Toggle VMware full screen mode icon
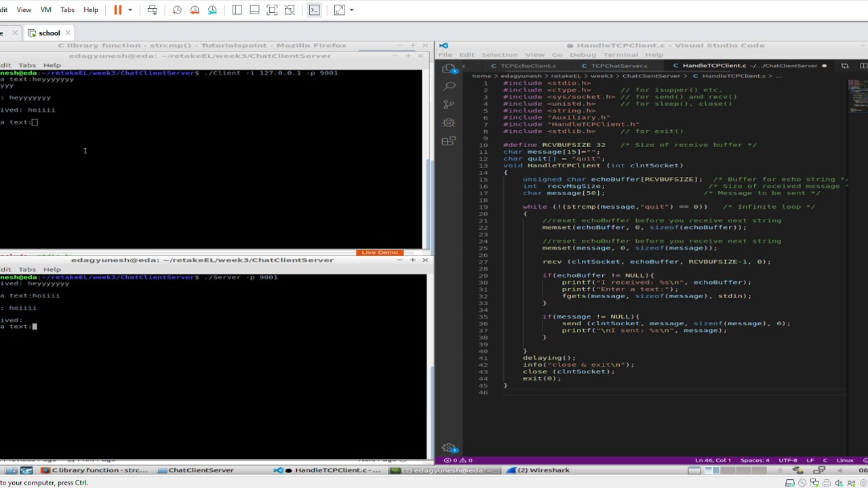The width and height of the screenshot is (868, 488). (272, 10)
